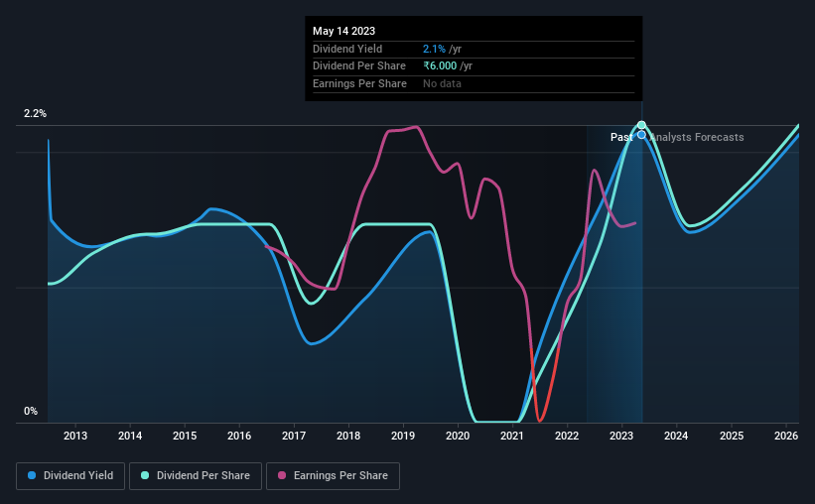The height and width of the screenshot is (504, 815).
Task: Click the 2017 x-axis year label
Action: pyautogui.click(x=294, y=436)
